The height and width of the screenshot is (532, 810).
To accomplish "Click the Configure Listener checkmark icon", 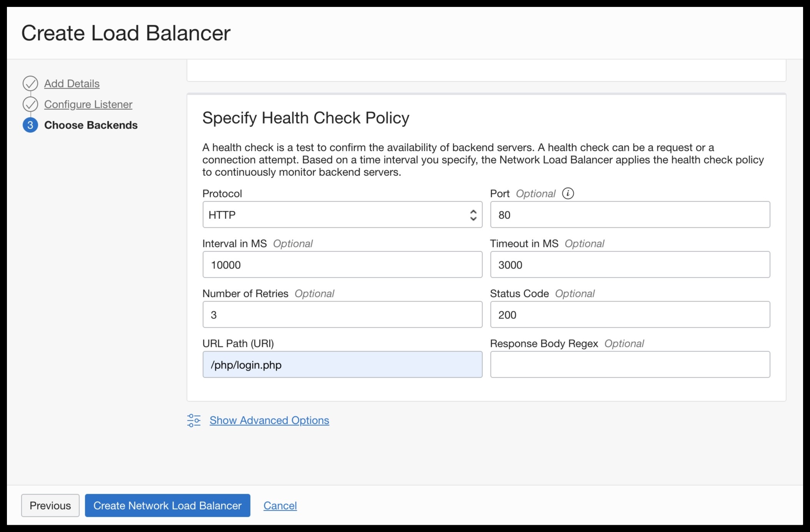I will pos(30,104).
